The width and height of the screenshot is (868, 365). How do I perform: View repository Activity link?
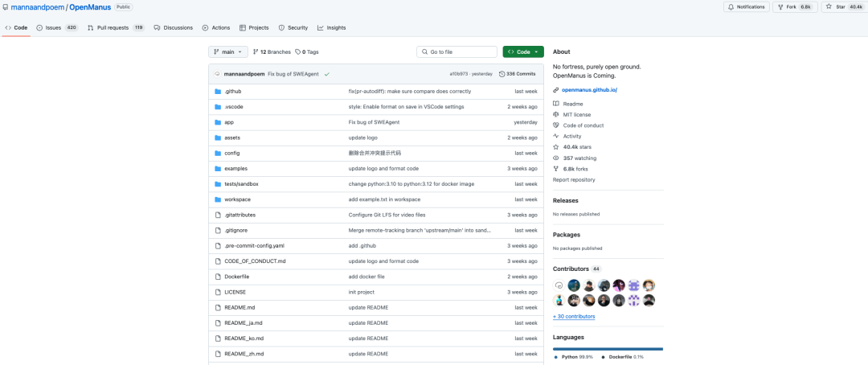click(572, 136)
